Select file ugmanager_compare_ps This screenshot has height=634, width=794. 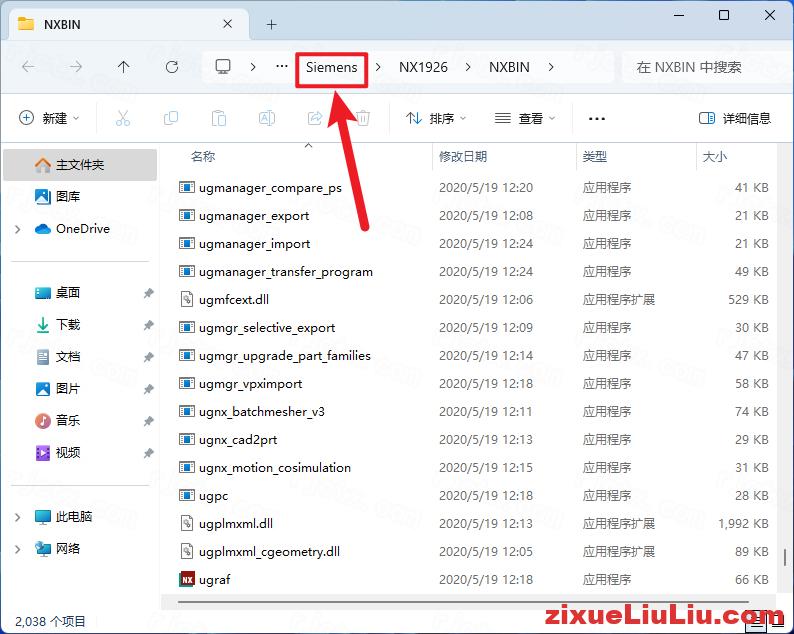270,188
